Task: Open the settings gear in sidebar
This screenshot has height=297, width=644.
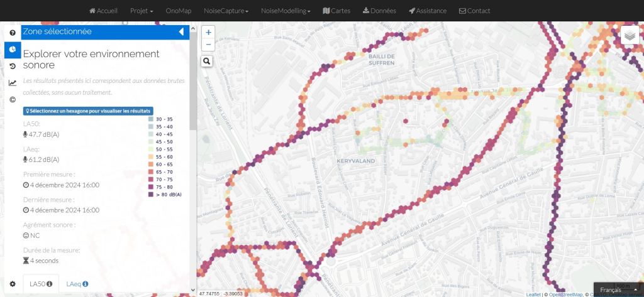Action: 13,284
